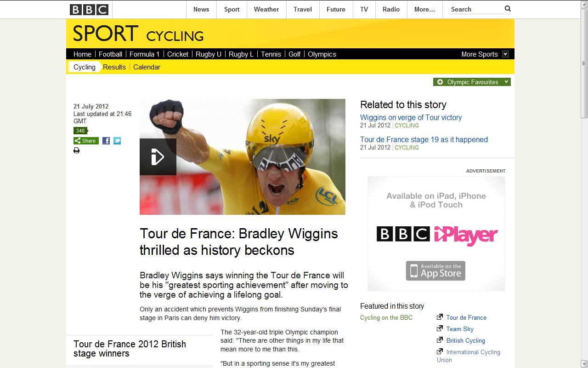The width and height of the screenshot is (588, 368).
Task: Share article on Twitter icon
Action: (x=117, y=141)
